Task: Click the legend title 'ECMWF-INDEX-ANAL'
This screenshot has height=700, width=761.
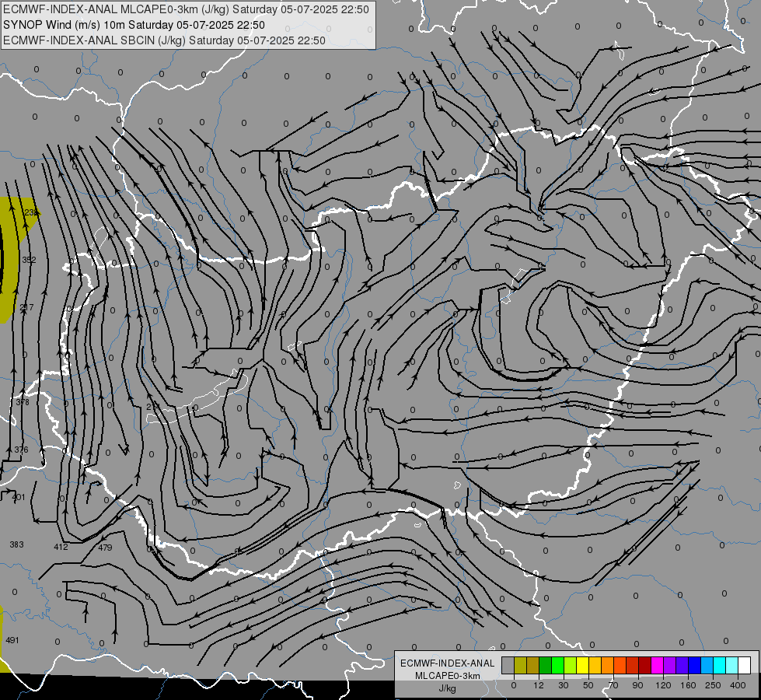Action: tap(448, 663)
